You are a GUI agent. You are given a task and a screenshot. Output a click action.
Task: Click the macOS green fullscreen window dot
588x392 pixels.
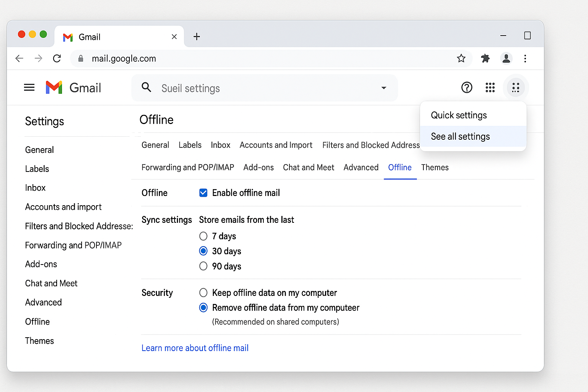[x=43, y=34]
